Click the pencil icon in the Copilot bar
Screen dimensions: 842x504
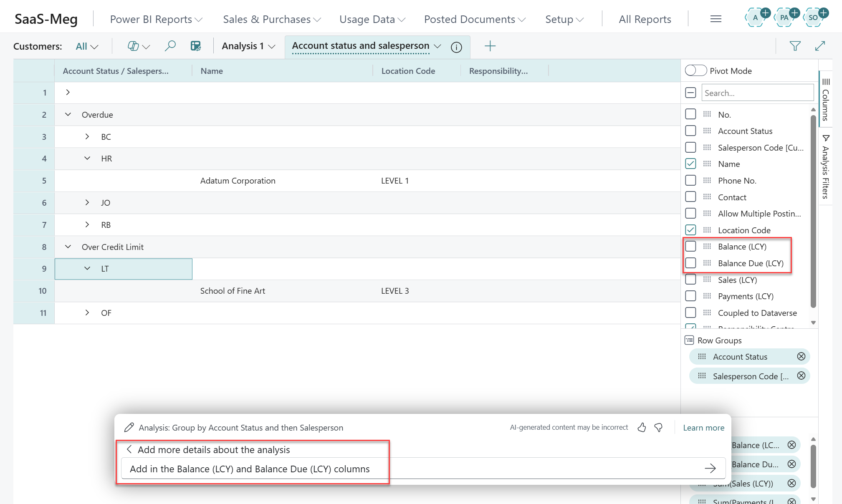[x=129, y=427]
